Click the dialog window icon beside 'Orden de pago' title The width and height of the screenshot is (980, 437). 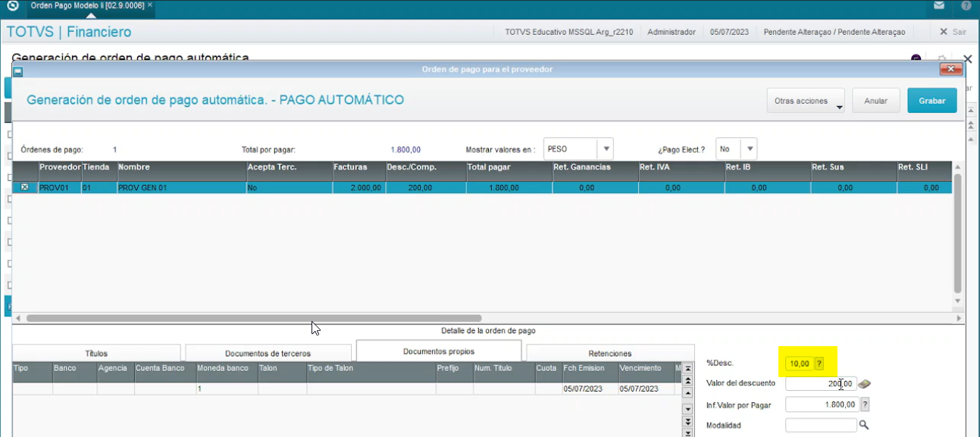click(x=18, y=70)
